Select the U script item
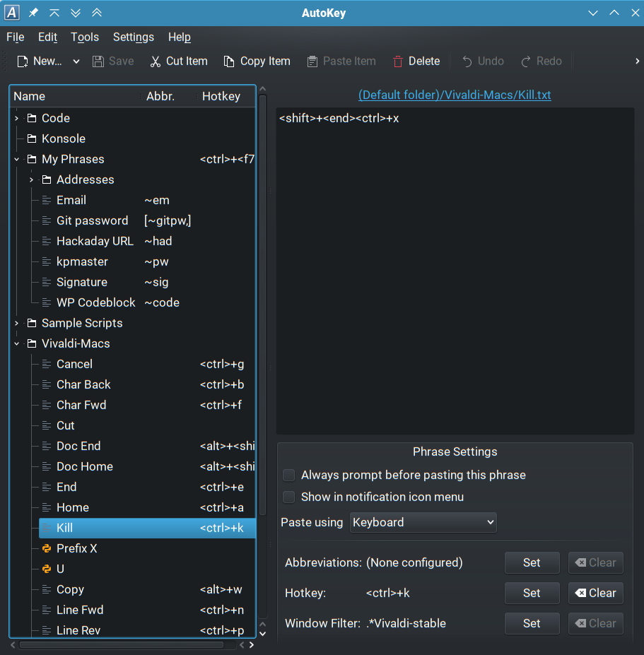Viewport: 644px width, 655px height. click(60, 569)
